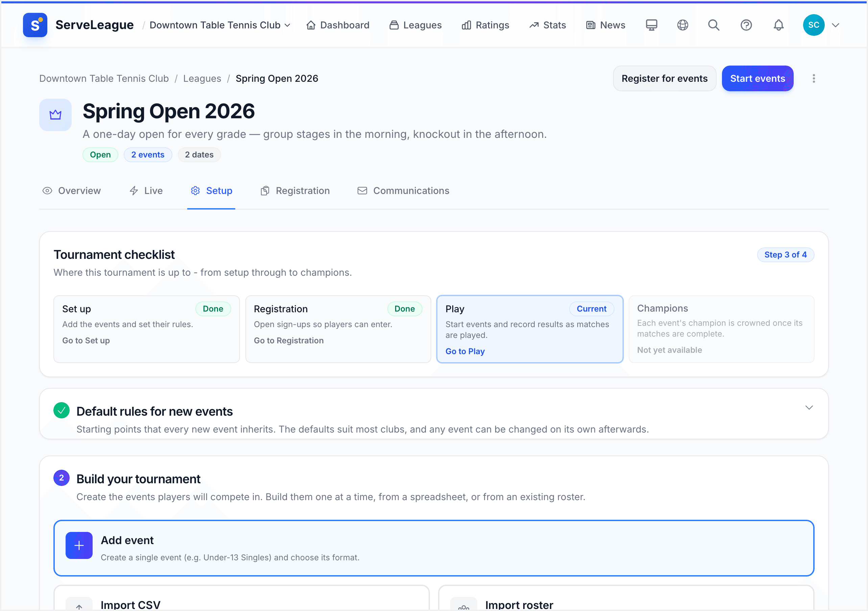This screenshot has height=611, width=868.
Task: Expand the Downtown Table Tennis Club switcher
Action: (220, 25)
